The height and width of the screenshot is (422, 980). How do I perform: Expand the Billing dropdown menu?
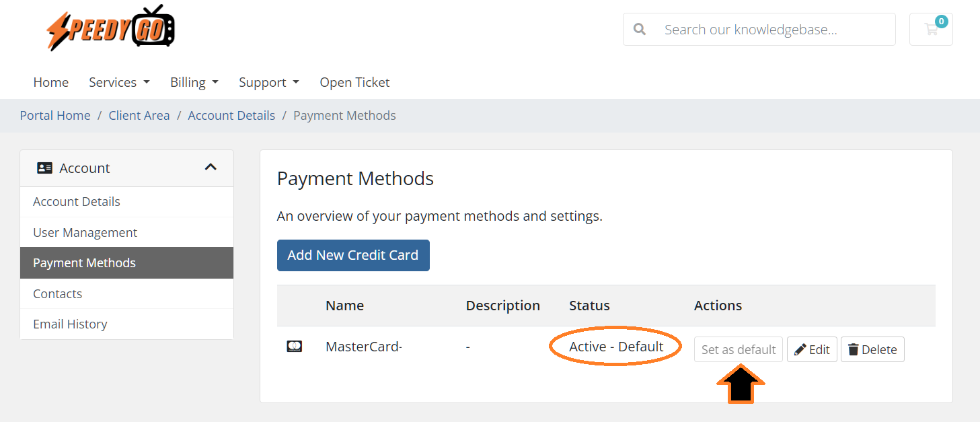(194, 82)
